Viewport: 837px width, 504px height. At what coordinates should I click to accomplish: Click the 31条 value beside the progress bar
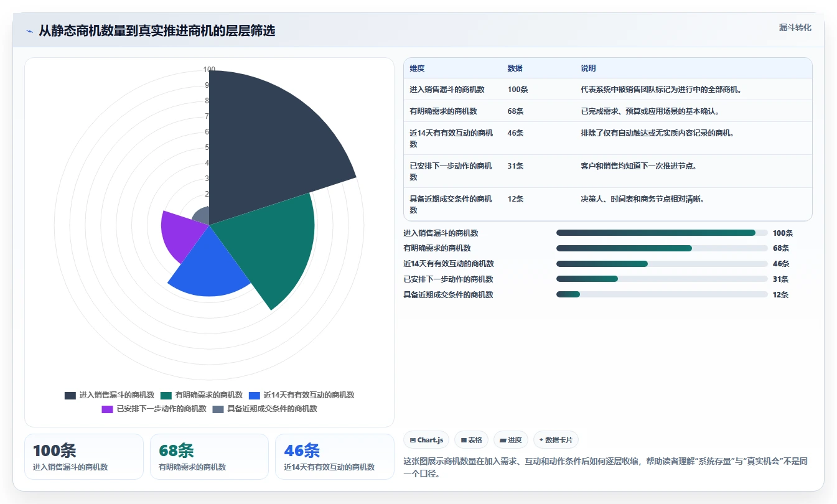coord(780,279)
